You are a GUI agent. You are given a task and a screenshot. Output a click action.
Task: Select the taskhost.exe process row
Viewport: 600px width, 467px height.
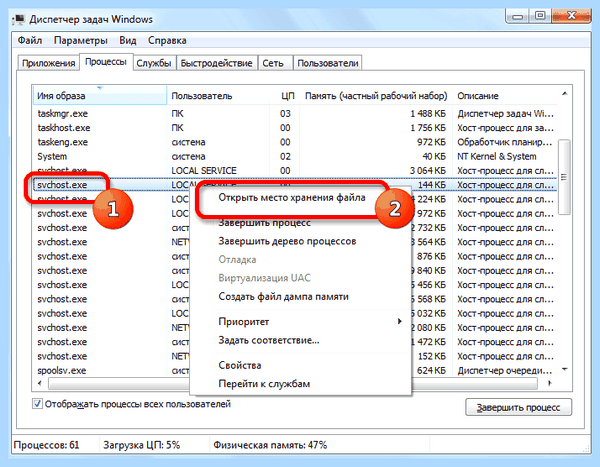295,128
